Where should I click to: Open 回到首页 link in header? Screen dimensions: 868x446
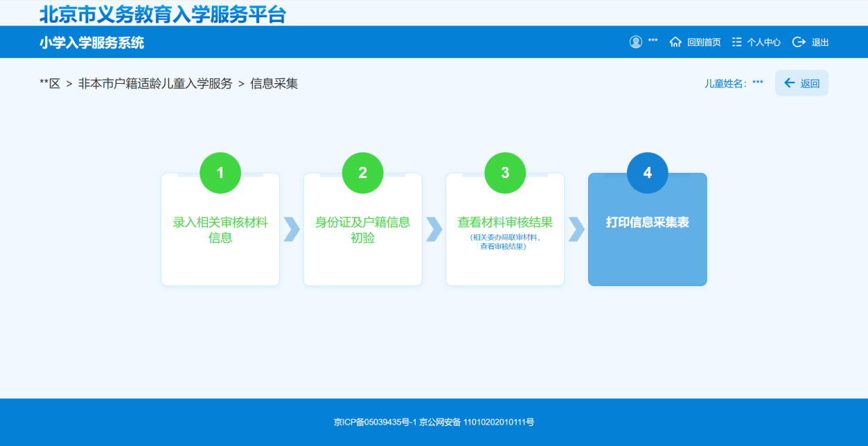coord(704,42)
